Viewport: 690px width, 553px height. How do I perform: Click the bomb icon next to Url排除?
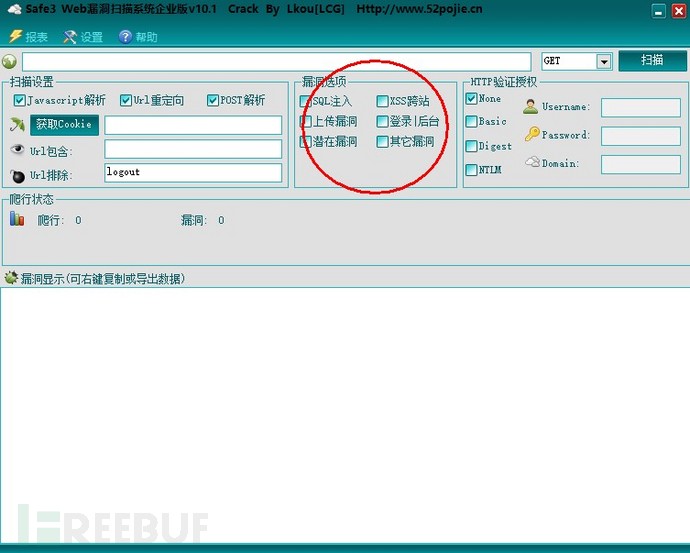point(18,176)
